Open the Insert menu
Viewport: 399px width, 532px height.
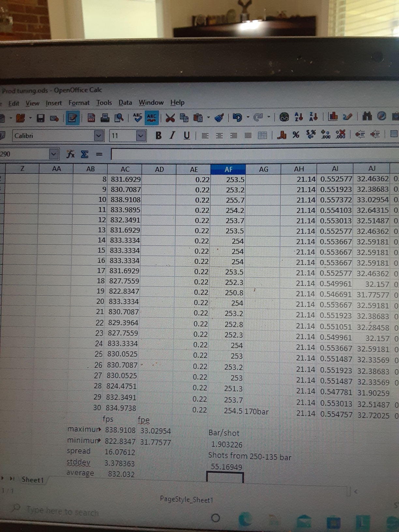[54, 103]
